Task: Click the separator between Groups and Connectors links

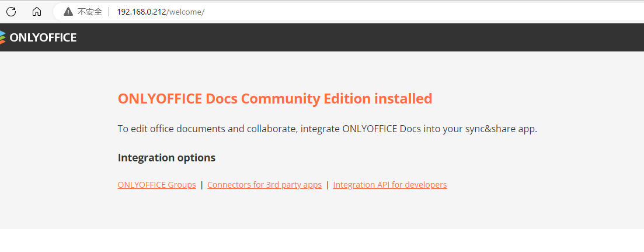Action: click(x=201, y=185)
